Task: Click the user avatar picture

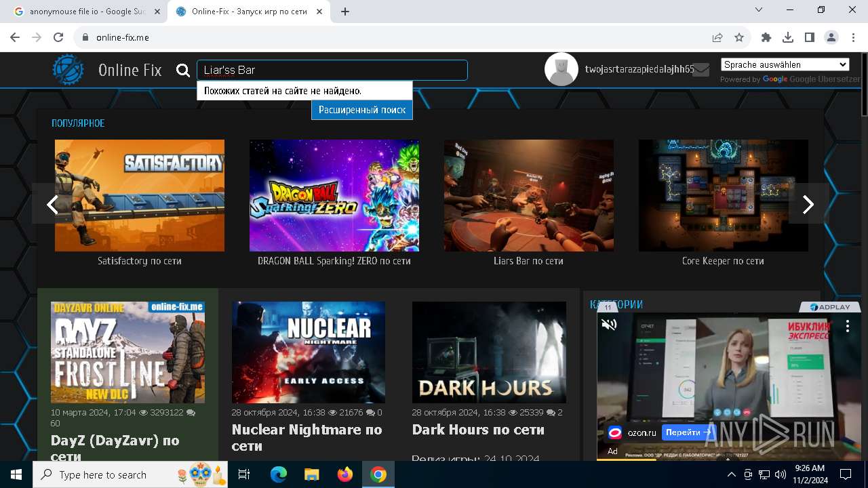Action: coord(561,69)
